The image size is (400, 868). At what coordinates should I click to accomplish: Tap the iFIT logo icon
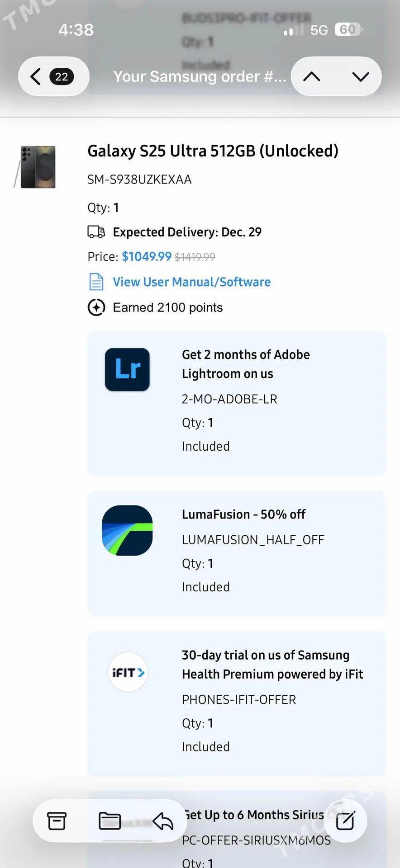click(128, 672)
